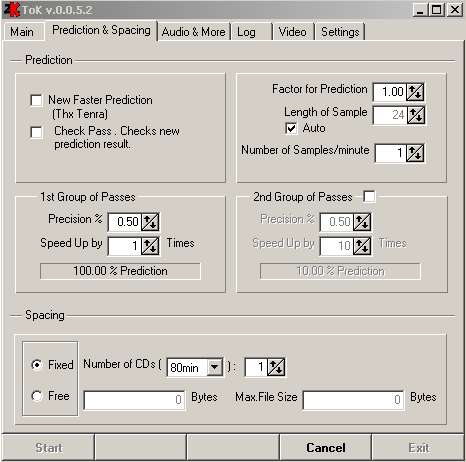466x462 pixels.
Task: Click the Cancel button
Action: pos(326,448)
